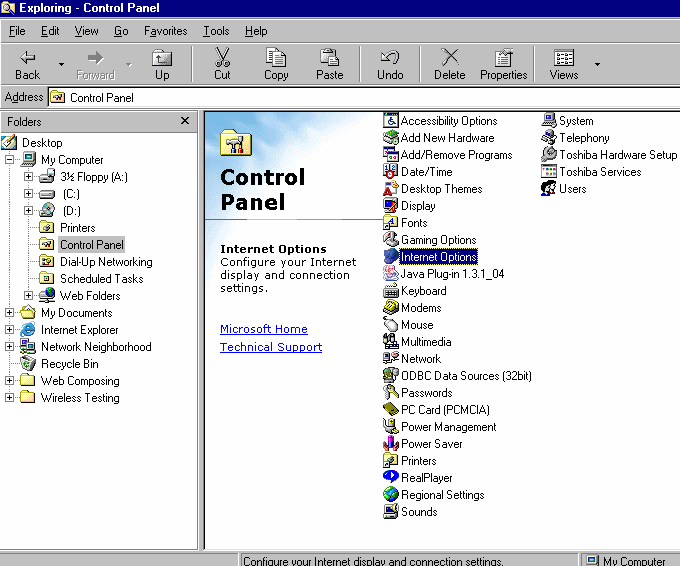Open the Regional Settings icon
This screenshot has width=680, height=566.
tap(390, 494)
